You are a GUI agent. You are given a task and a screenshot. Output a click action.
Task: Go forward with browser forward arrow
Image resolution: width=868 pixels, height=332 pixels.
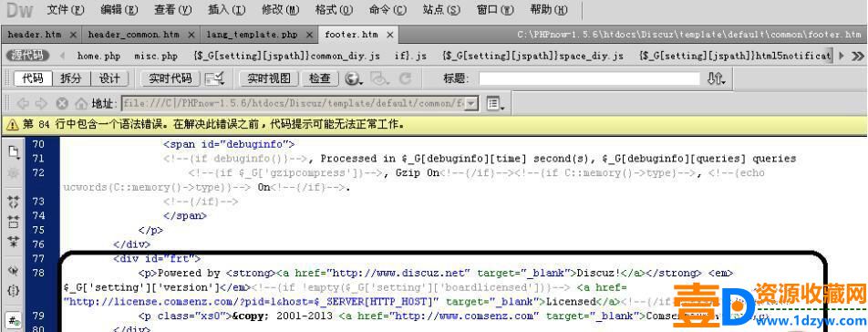tap(41, 103)
